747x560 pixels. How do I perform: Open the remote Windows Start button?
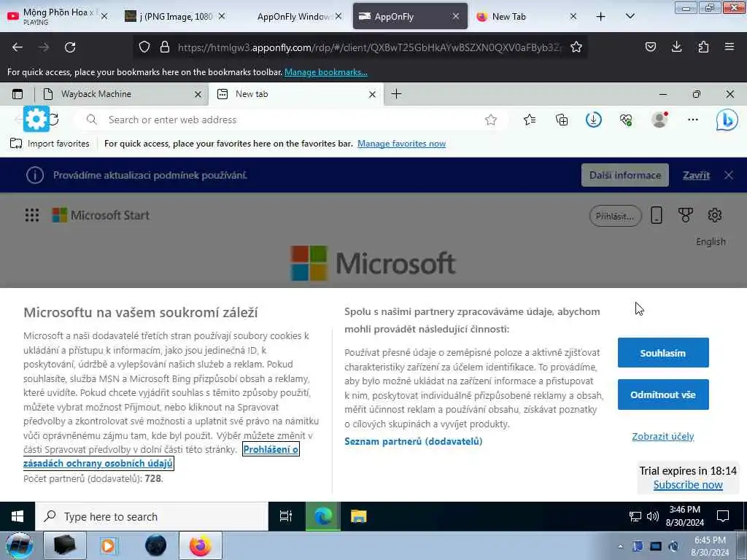pyautogui.click(x=18, y=517)
